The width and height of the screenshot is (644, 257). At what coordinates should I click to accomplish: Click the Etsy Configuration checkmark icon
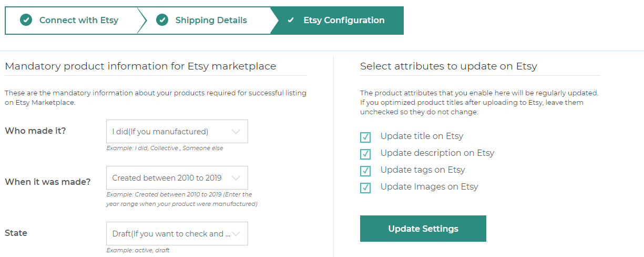tap(291, 20)
